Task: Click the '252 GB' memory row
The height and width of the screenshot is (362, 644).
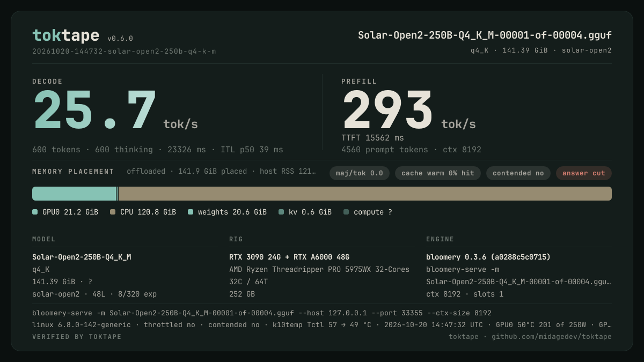Action: 242,294
